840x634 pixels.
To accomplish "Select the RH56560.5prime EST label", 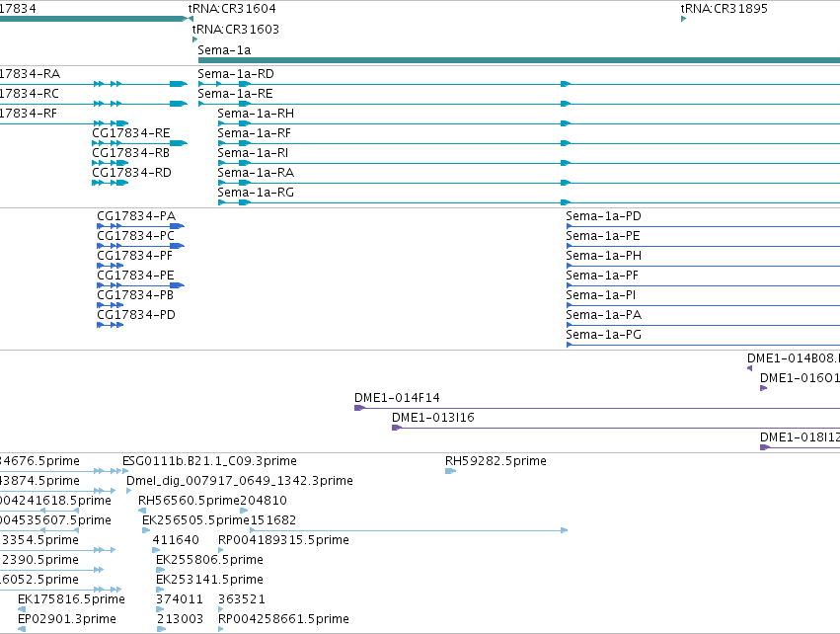I will coord(189,501).
